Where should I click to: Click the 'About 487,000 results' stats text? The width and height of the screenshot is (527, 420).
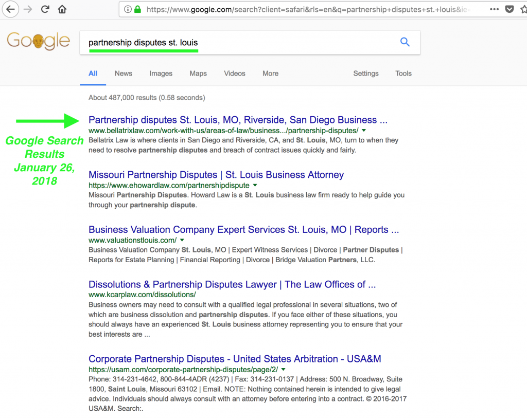coord(147,98)
